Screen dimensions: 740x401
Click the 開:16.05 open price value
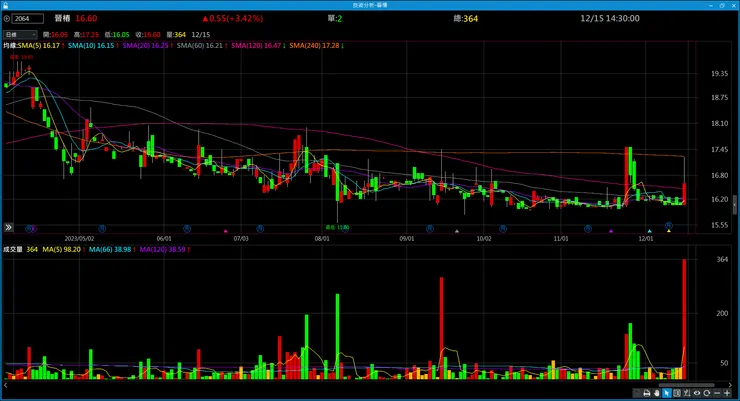[x=55, y=34]
